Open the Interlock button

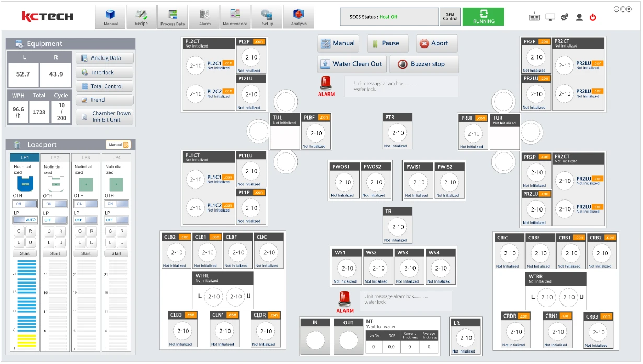pyautogui.click(x=105, y=72)
